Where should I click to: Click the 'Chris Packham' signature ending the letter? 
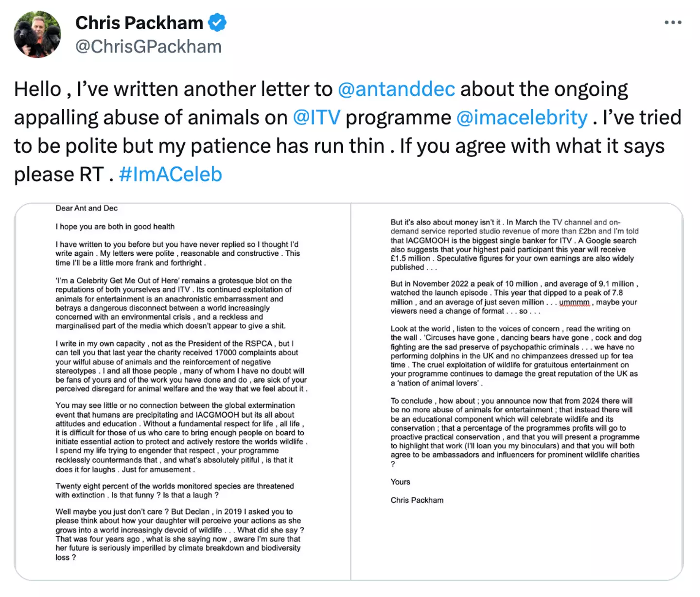click(x=417, y=500)
